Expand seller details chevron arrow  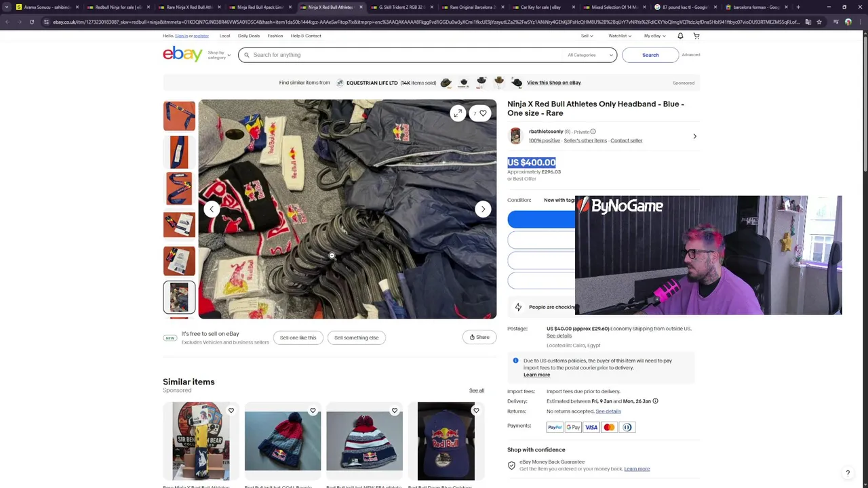coord(694,136)
